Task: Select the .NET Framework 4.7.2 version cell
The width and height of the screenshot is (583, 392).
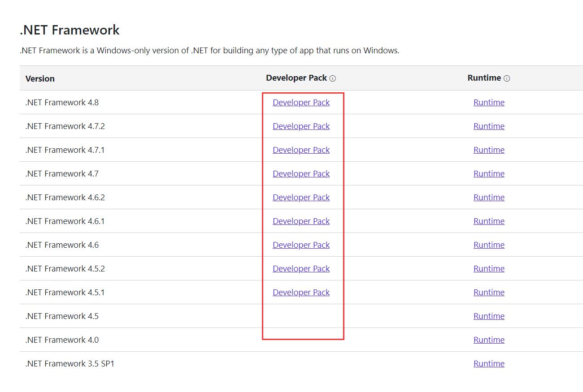Action: (x=65, y=126)
